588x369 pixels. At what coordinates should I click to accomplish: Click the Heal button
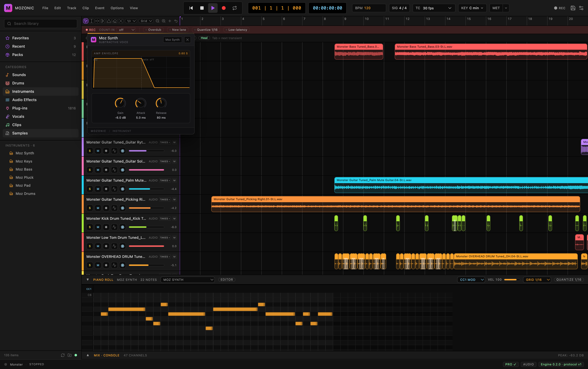point(204,38)
